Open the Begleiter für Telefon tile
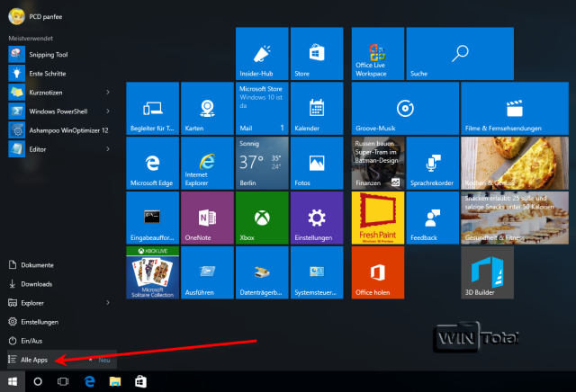576x392 pixels. [x=152, y=108]
